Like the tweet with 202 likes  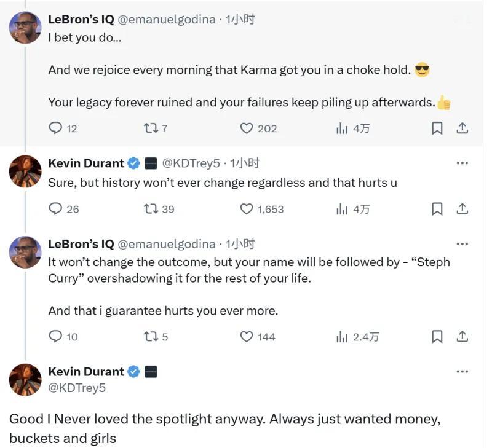247,128
